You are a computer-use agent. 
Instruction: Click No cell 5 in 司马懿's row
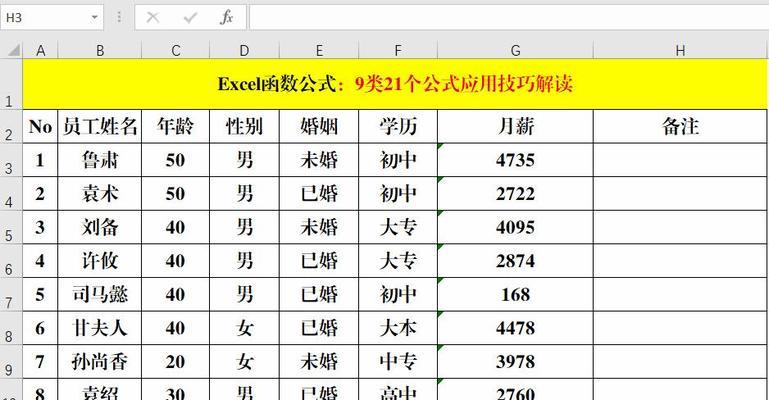[40, 295]
